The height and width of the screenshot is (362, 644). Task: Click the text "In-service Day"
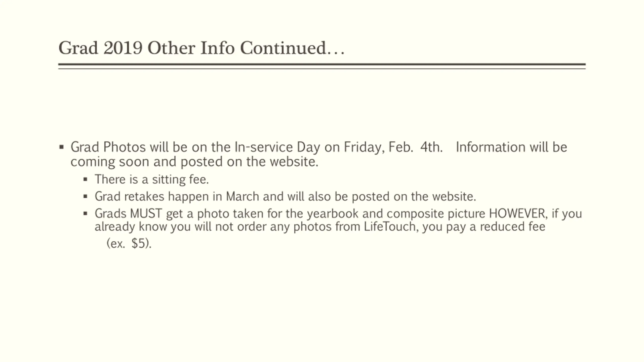click(x=277, y=147)
